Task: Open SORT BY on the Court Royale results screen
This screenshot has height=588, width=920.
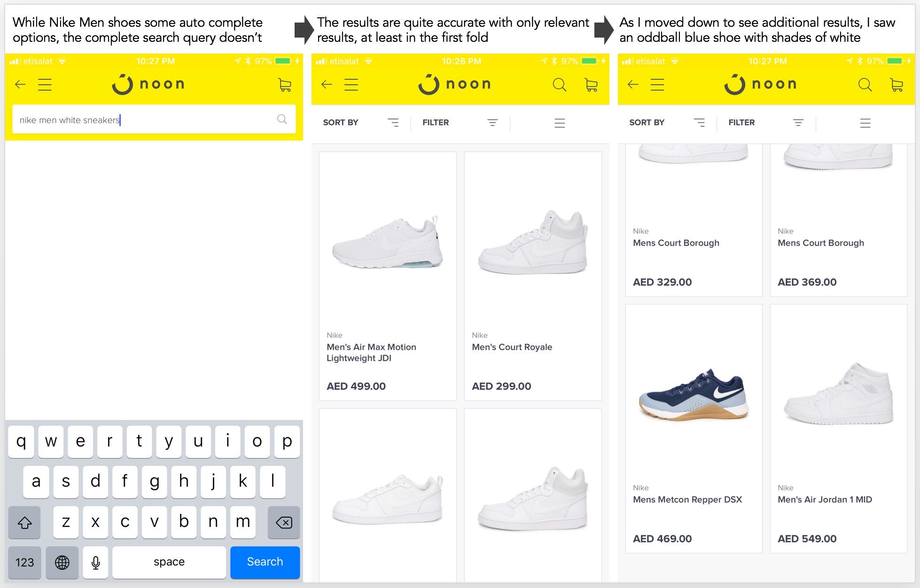Action: tap(360, 123)
